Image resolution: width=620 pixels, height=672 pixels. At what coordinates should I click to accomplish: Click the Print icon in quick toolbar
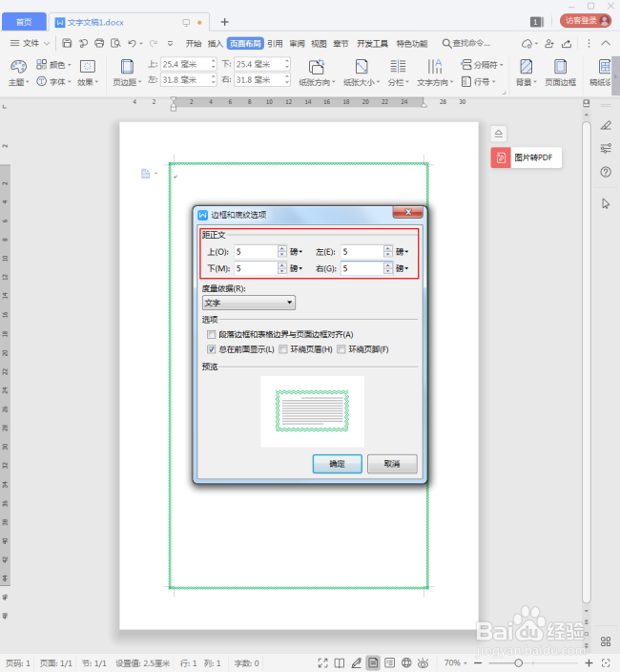pyautogui.click(x=99, y=43)
